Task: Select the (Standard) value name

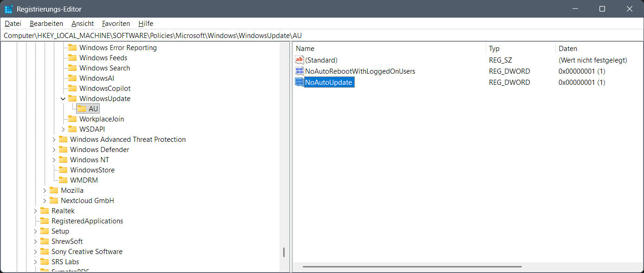Action: (x=321, y=60)
